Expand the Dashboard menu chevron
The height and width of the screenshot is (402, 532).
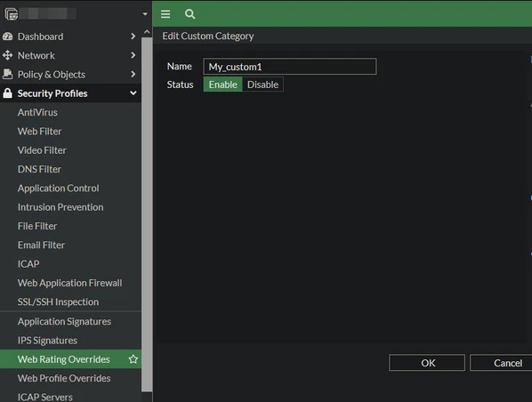click(x=133, y=36)
